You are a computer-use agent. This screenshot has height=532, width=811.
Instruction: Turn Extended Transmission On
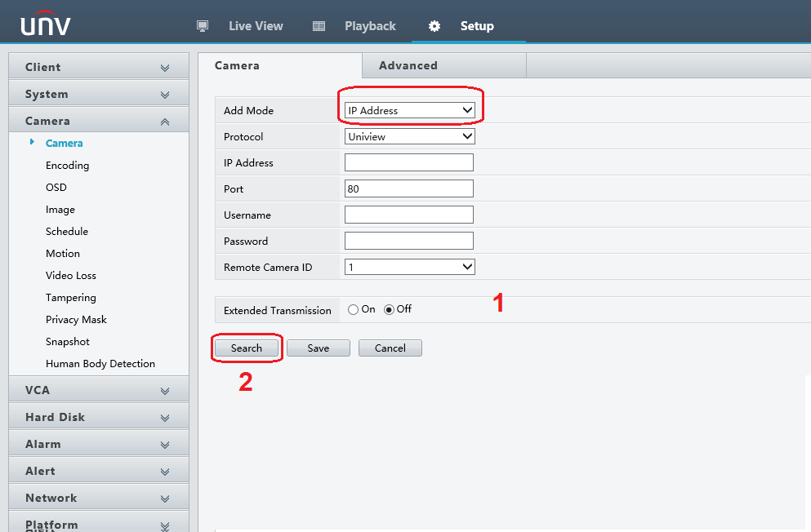tap(353, 310)
